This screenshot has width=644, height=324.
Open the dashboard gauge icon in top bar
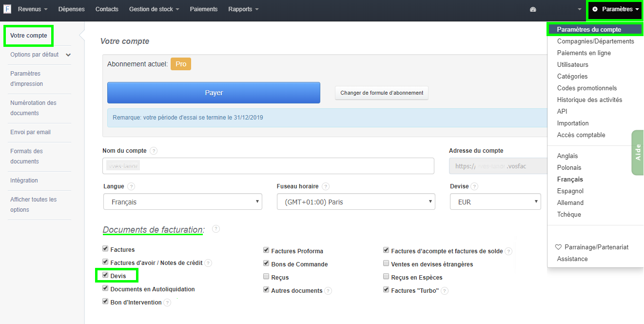pos(532,9)
